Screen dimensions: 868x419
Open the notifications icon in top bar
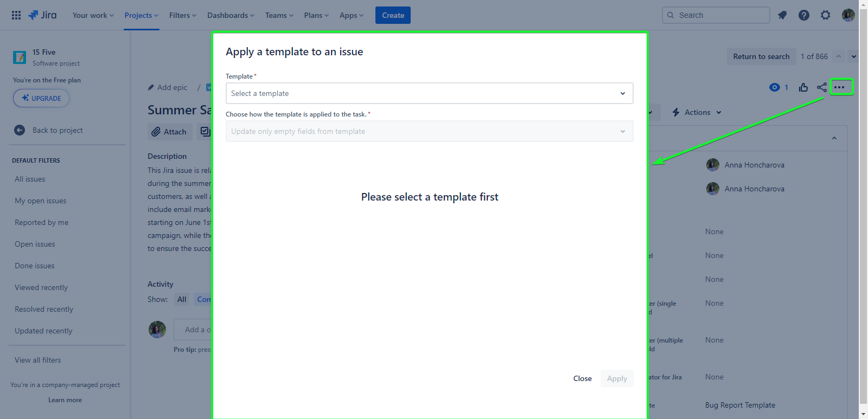[782, 15]
